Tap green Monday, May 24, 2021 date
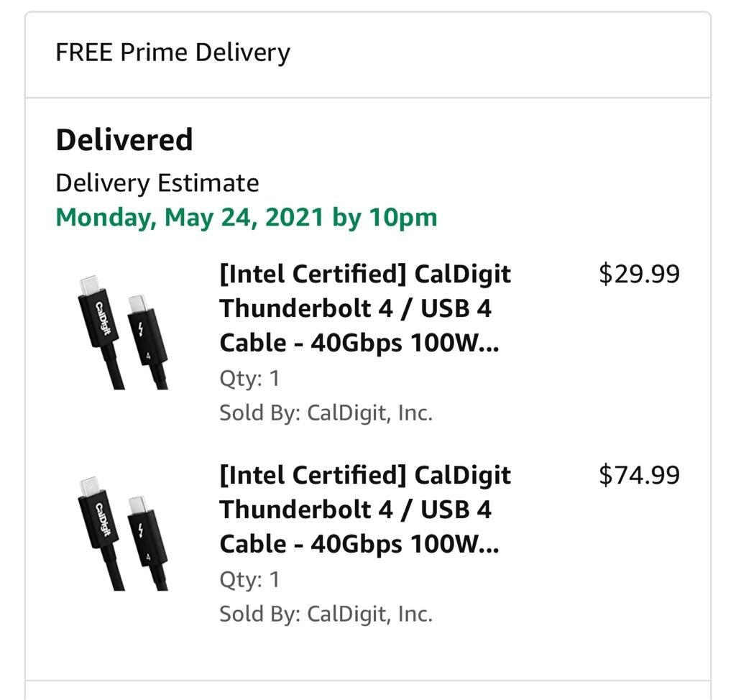 click(x=246, y=217)
